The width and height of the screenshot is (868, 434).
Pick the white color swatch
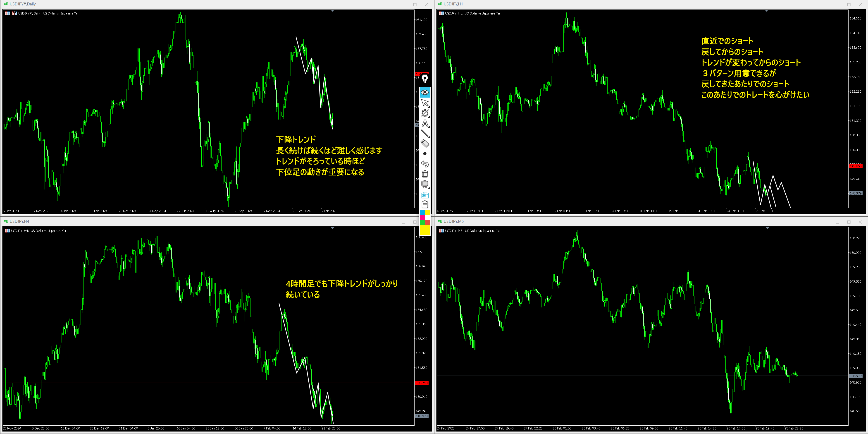[427, 217]
